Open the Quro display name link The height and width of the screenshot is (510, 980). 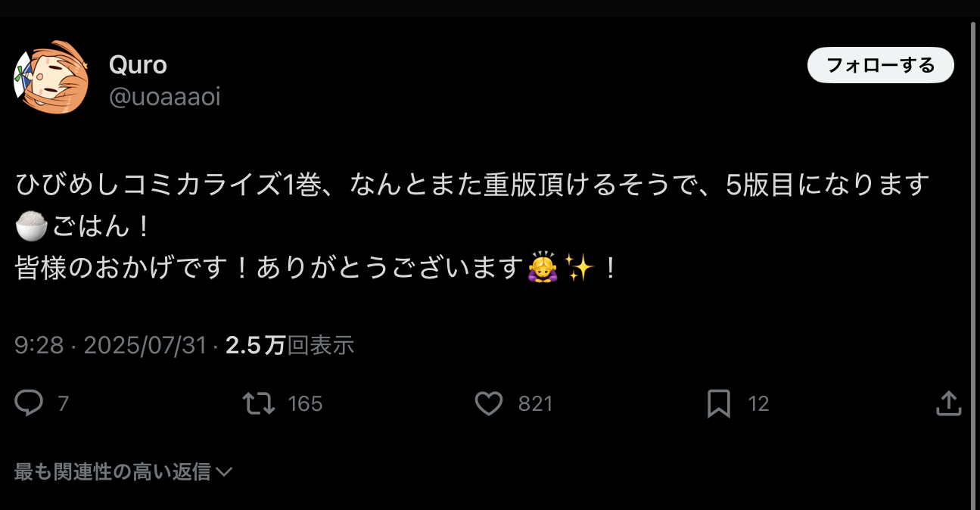(x=138, y=65)
